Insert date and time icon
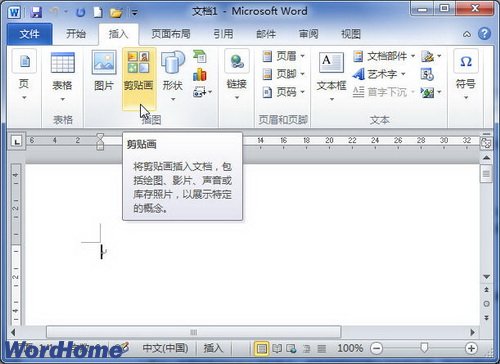The image size is (500, 364). pyautogui.click(x=427, y=74)
